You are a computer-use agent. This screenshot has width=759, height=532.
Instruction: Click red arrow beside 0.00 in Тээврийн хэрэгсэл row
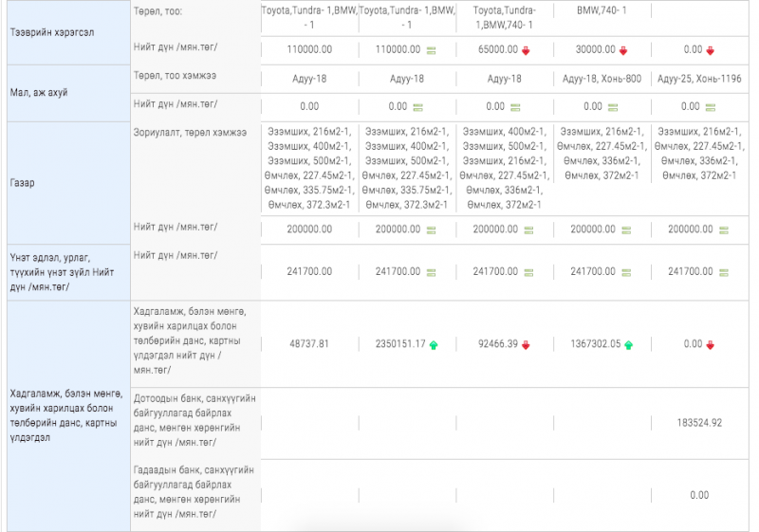tap(711, 50)
